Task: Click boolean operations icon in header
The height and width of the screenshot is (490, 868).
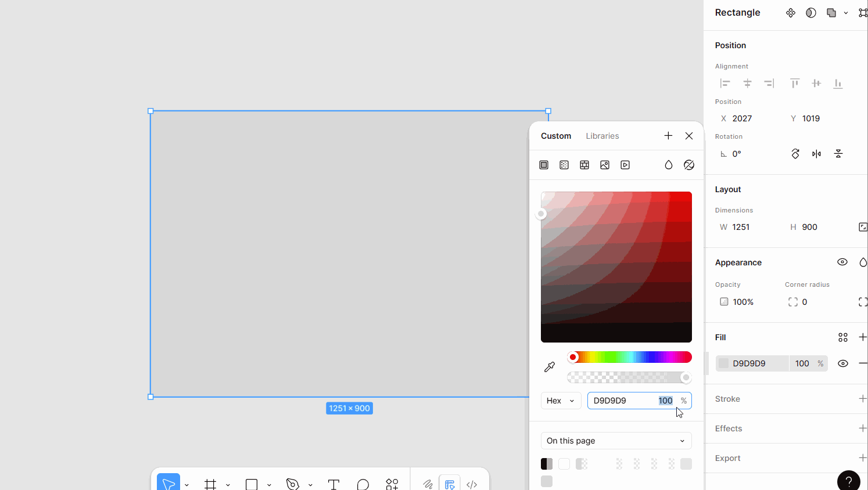Action: click(x=831, y=13)
